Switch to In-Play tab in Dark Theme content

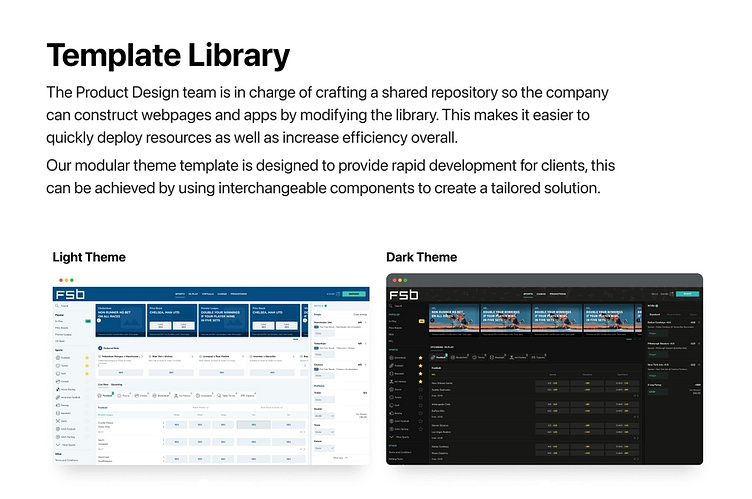(x=449, y=347)
